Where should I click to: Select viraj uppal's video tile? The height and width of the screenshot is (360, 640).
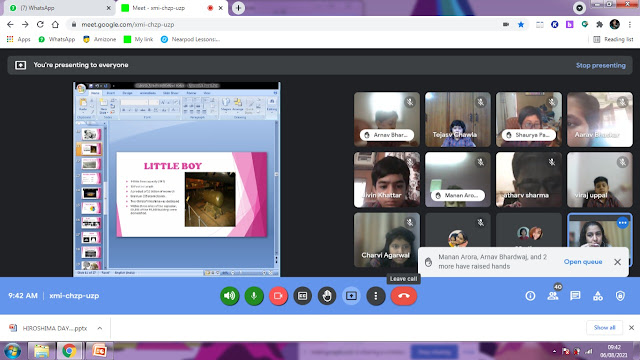tap(600, 180)
